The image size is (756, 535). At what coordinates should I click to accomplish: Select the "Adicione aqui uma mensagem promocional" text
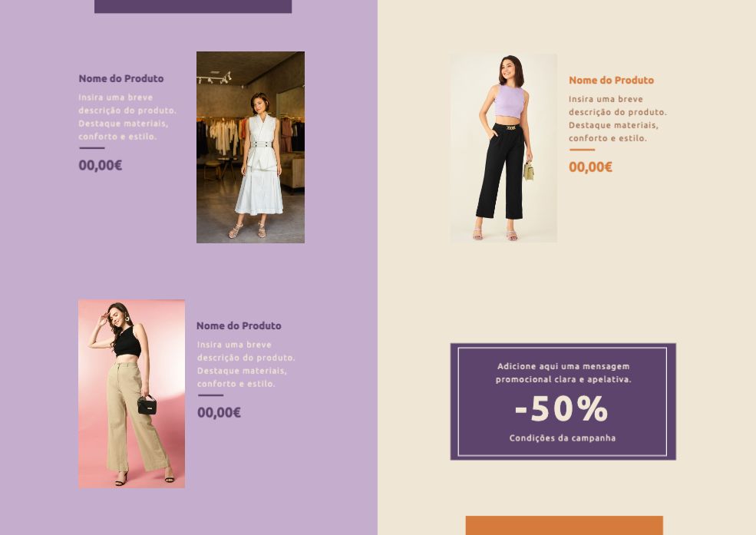click(x=563, y=372)
